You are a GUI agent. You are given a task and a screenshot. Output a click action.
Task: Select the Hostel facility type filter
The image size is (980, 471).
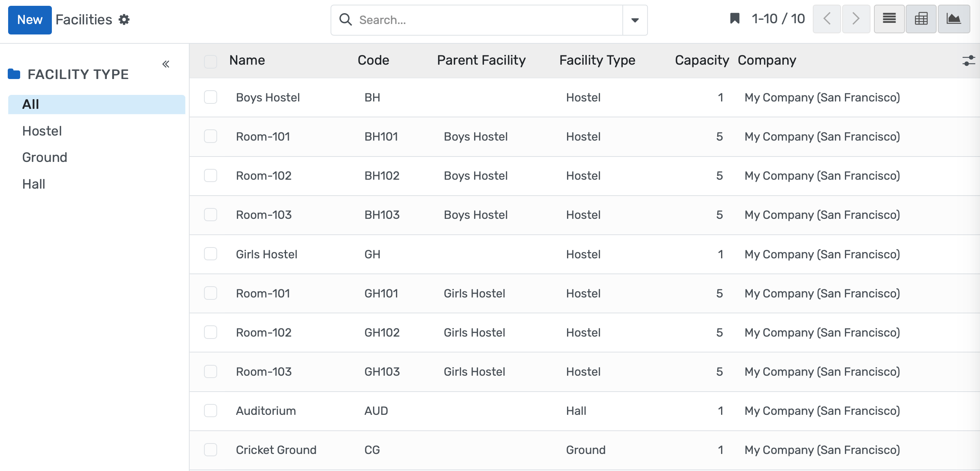[x=42, y=131]
